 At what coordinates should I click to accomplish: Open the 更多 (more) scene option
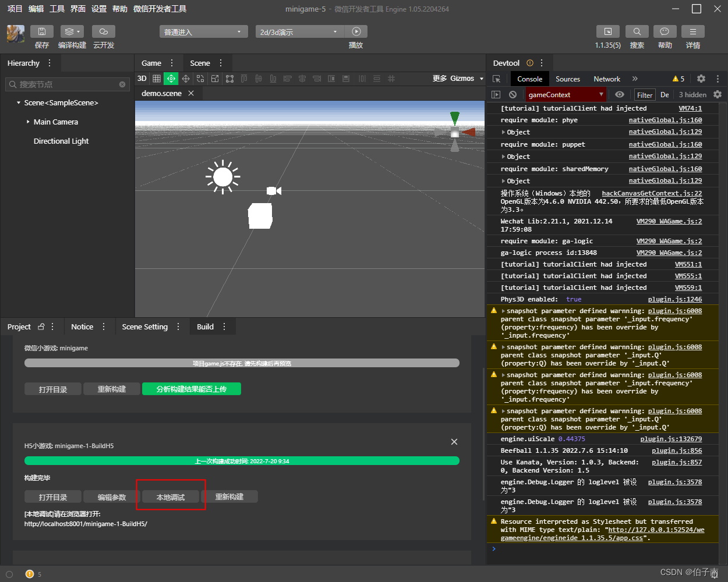pos(440,79)
